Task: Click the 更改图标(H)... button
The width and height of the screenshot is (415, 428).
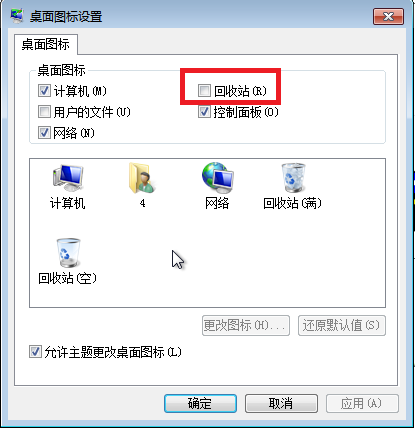Action: tap(246, 325)
